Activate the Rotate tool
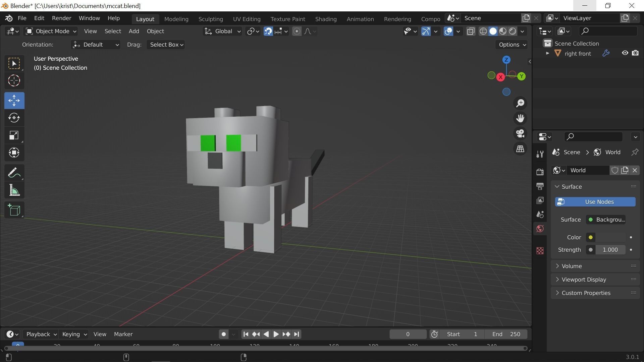644x362 pixels. click(14, 118)
